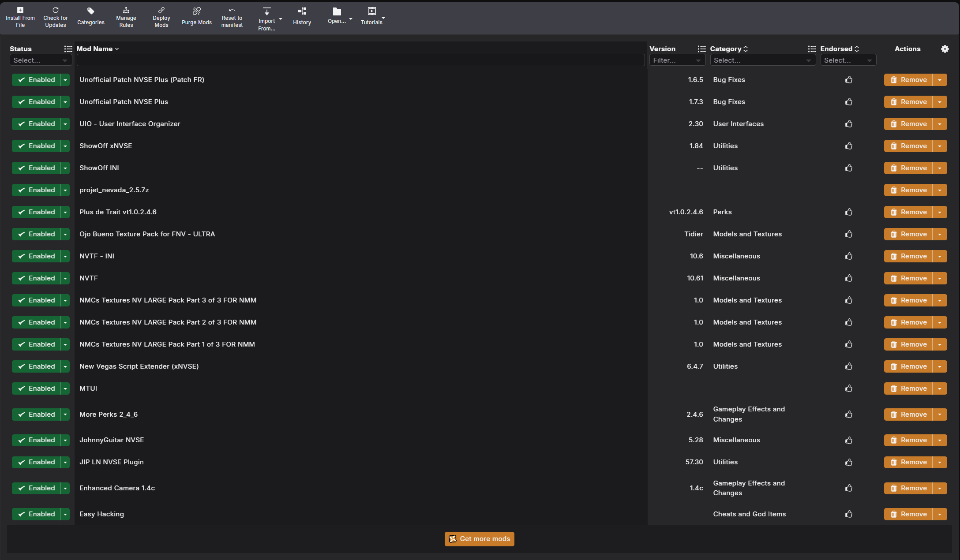This screenshot has height=560, width=960.
Task: Remove New Vegas Script Extender mod
Action: click(908, 366)
